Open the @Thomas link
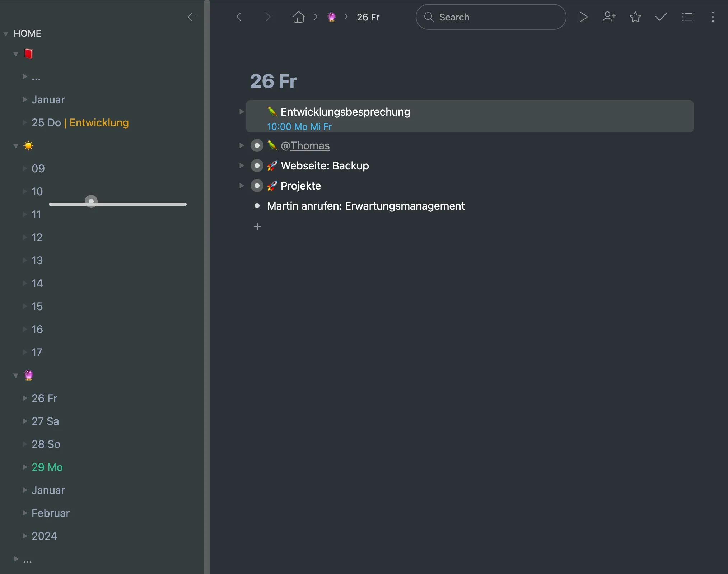Image resolution: width=728 pixels, height=574 pixels. tap(310, 145)
